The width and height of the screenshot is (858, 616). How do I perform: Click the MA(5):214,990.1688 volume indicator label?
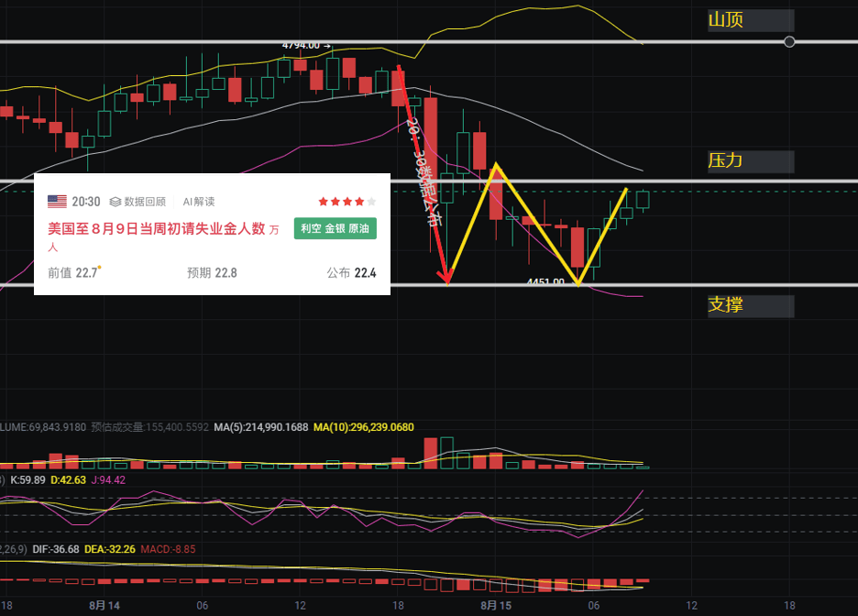[x=261, y=427]
